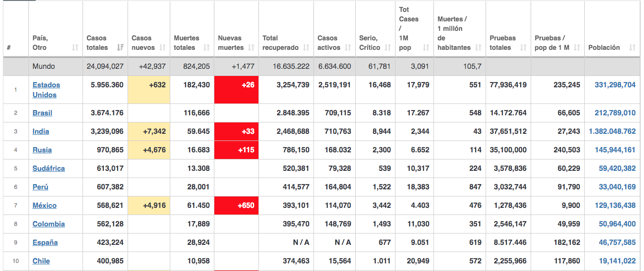
Task: Open the Brasil country link
Action: pos(42,113)
